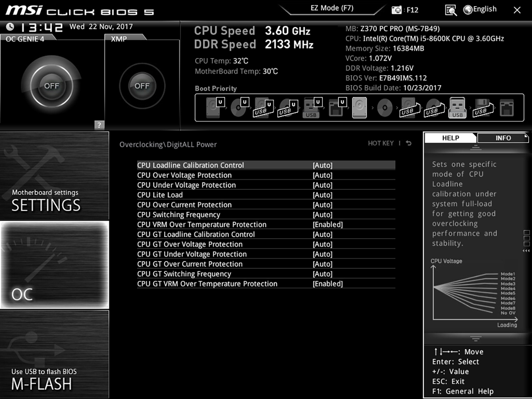Click the CPU Temp 32°C reading
This screenshot has width=532, height=399.
[222, 61]
